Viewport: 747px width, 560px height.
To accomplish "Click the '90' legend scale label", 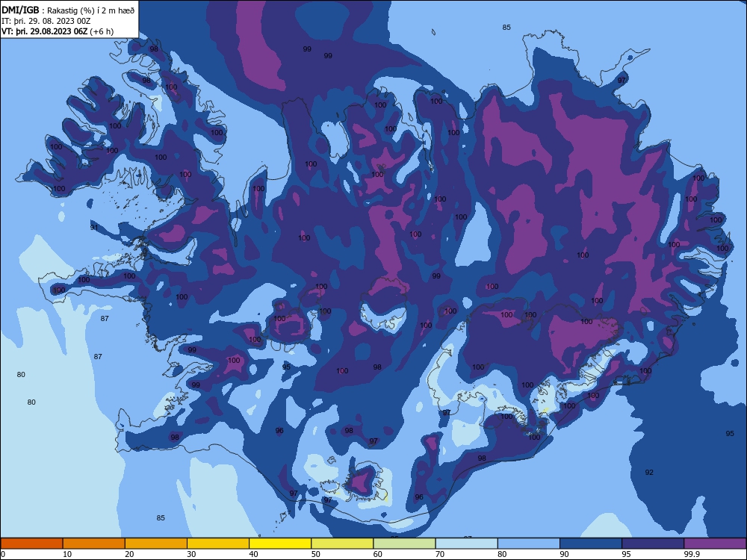I will click(x=564, y=554).
